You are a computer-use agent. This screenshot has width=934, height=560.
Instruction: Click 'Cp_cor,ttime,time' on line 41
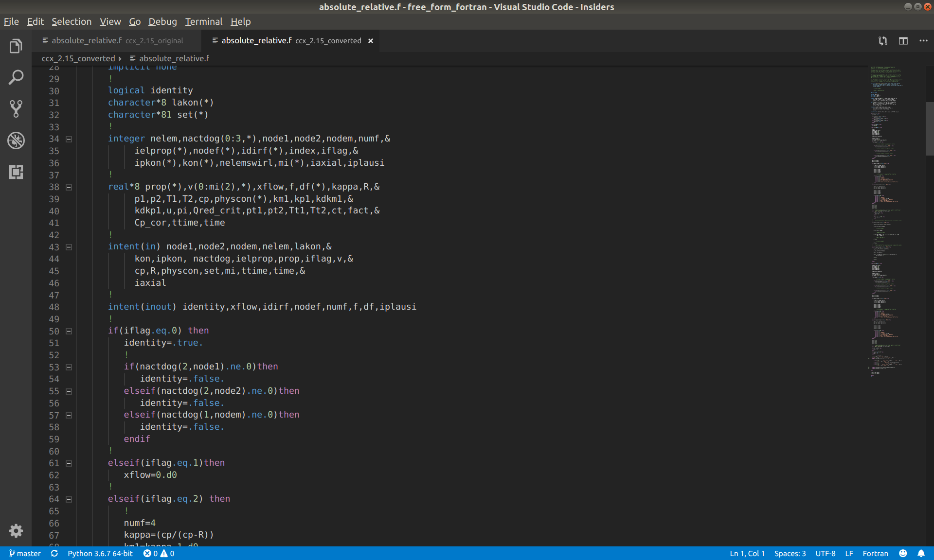pos(180,223)
